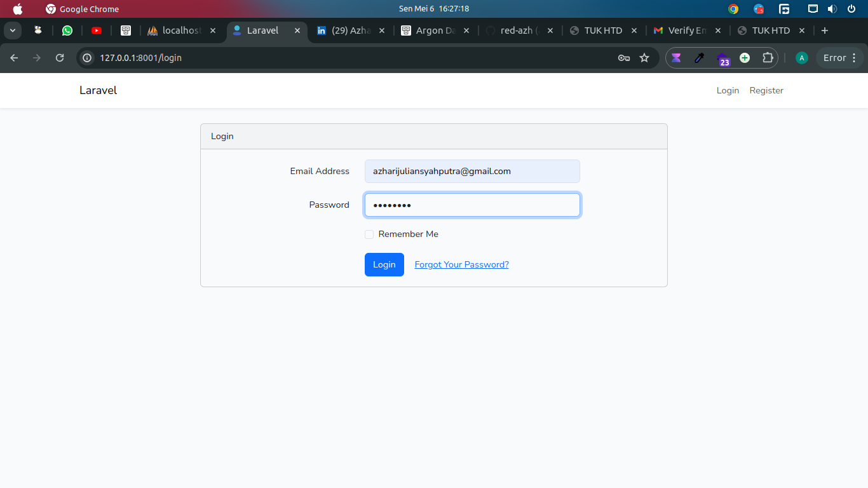Expand the tab search dropdown arrow
Viewport: 868px width, 488px height.
pyautogui.click(x=12, y=30)
